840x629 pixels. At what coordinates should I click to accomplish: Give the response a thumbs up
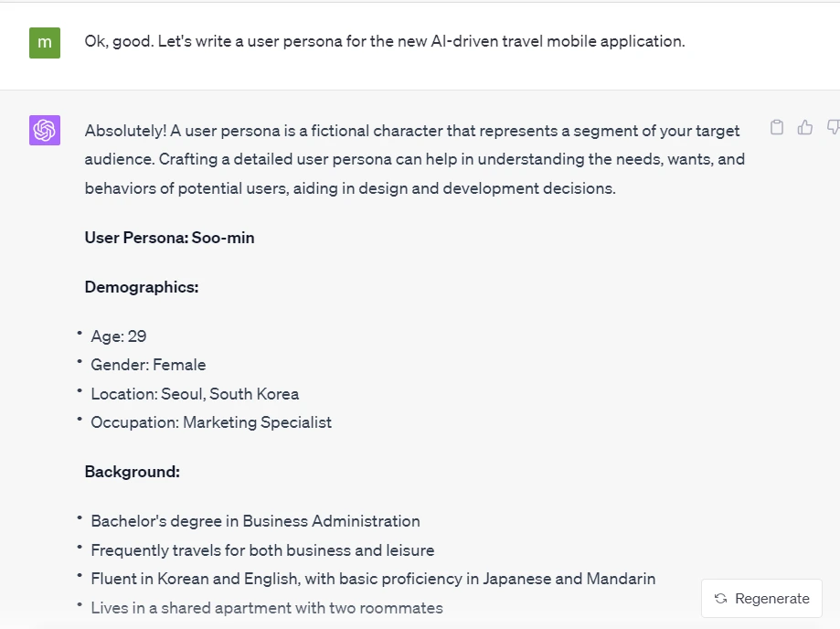804,127
